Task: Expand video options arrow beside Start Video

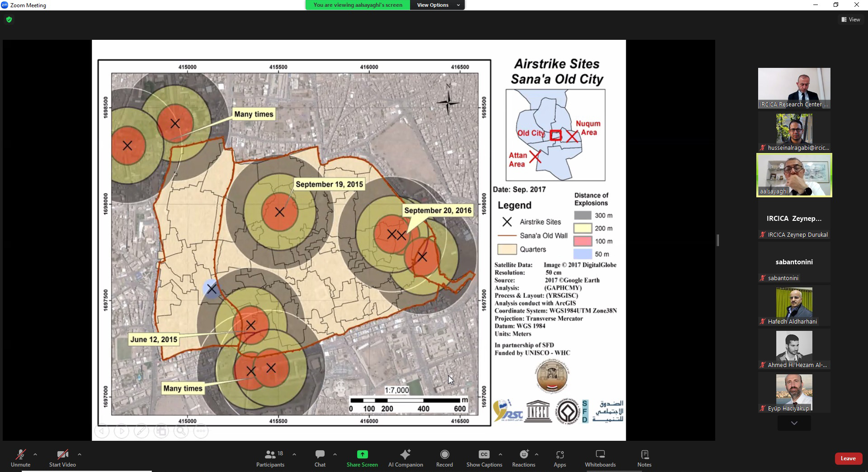Action: (x=80, y=454)
